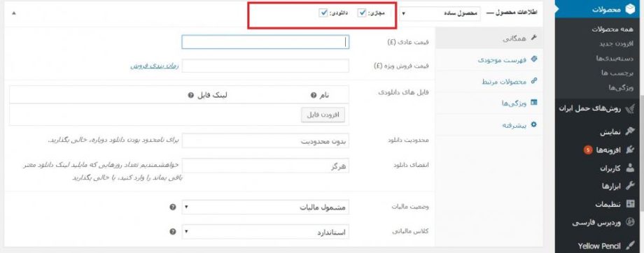Switch to the همگانی tab
Image resolution: width=644 pixels, height=253 pixels.
coord(489,38)
